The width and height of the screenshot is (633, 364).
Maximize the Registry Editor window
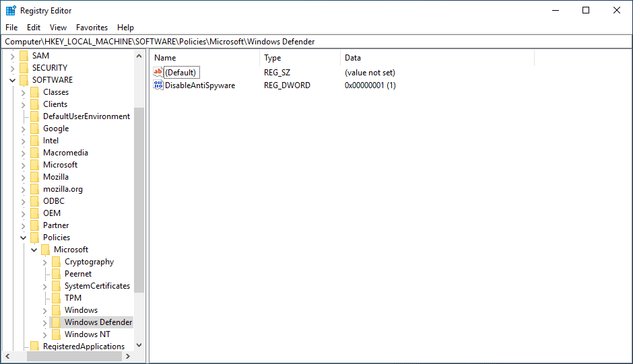(586, 11)
